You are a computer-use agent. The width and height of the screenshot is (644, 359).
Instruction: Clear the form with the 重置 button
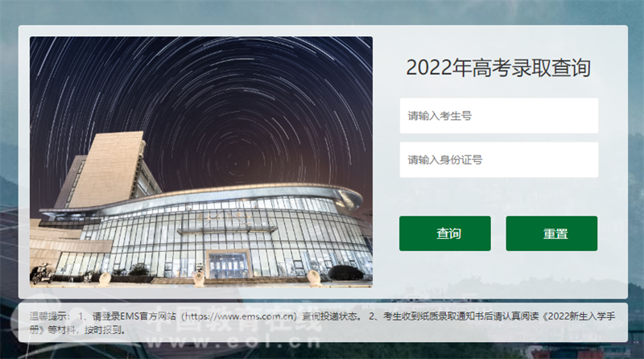551,233
